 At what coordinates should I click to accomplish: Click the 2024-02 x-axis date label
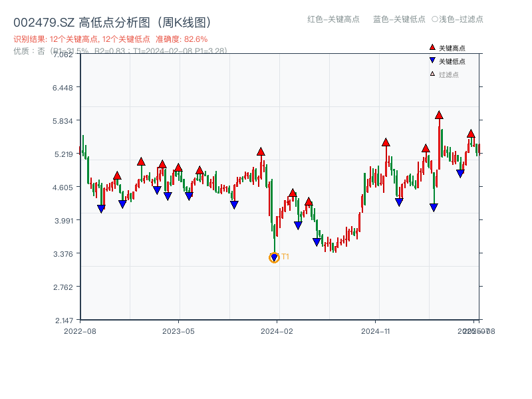point(277,331)
